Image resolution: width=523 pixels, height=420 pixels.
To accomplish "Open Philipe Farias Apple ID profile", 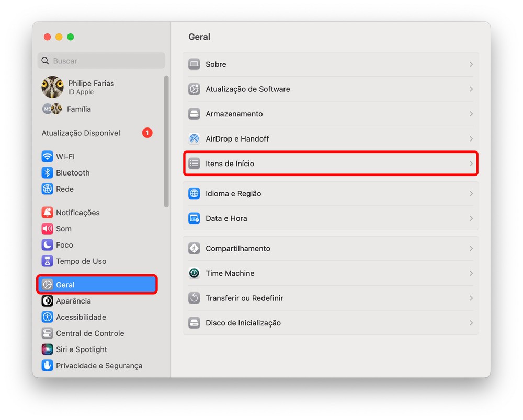I will [90, 87].
